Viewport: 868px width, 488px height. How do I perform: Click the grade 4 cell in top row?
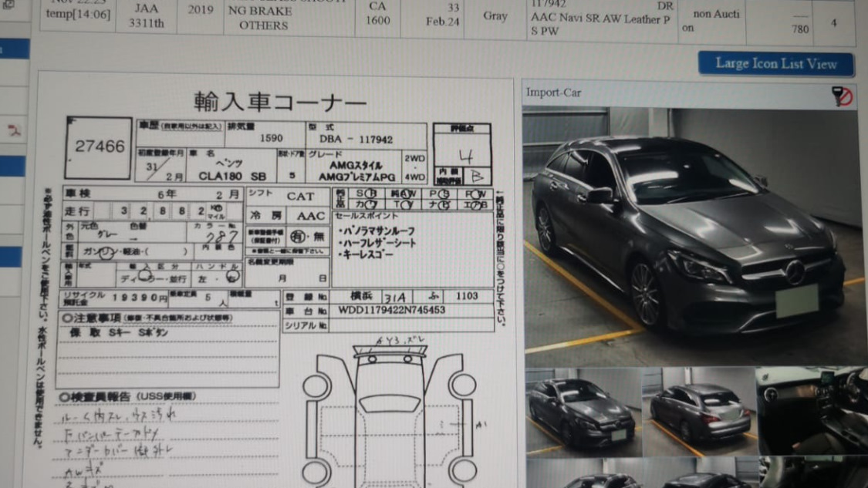[x=834, y=23]
